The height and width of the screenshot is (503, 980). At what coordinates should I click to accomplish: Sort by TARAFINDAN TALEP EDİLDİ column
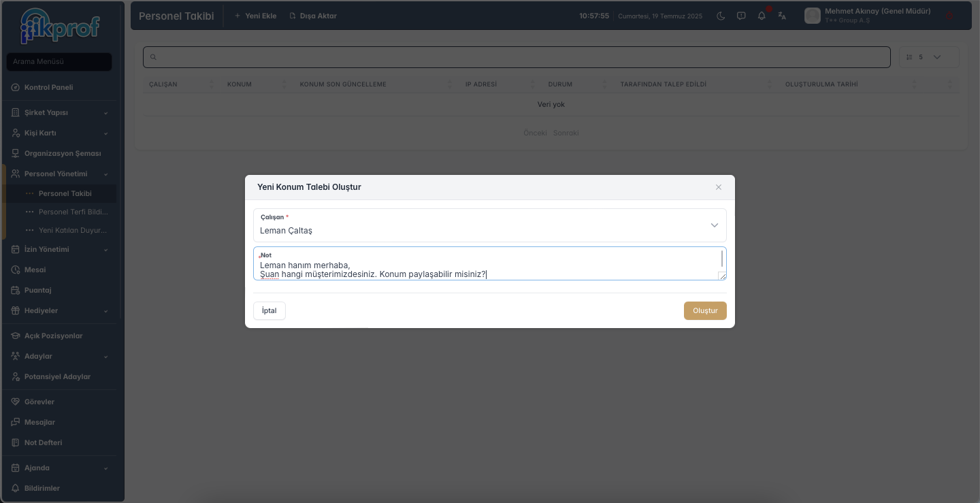pos(664,84)
